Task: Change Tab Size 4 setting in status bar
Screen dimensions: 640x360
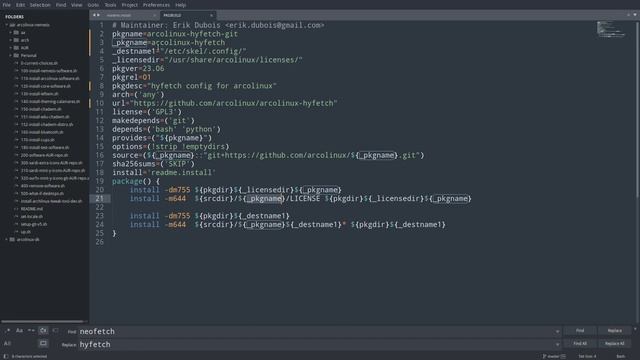Action: [x=587, y=356]
